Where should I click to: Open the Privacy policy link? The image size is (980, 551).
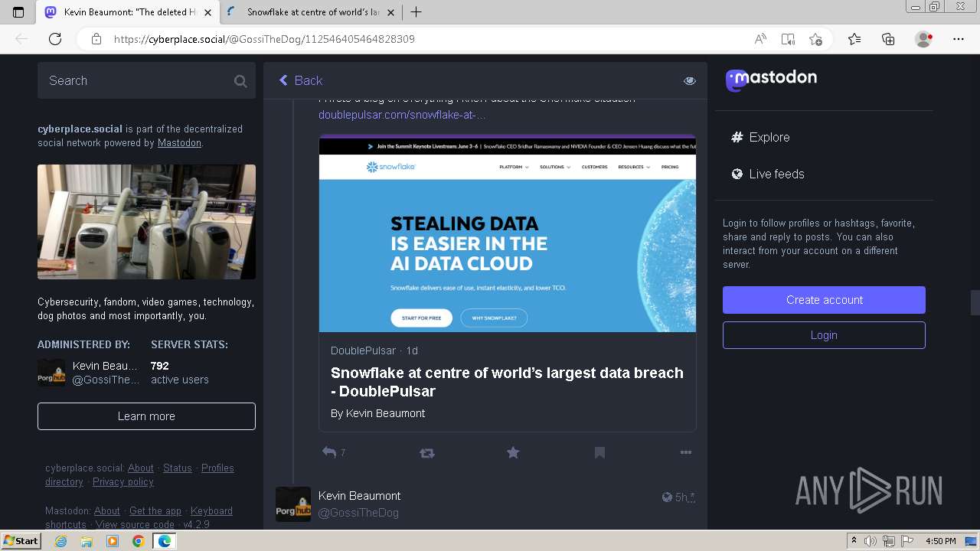123,482
